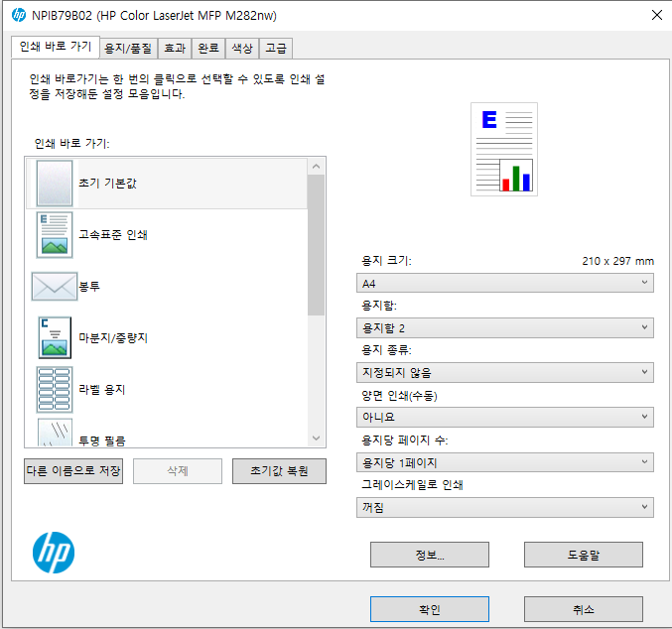Open the 용지/품질 tab
Image resolution: width=672 pixels, height=629 pixels.
(x=128, y=48)
